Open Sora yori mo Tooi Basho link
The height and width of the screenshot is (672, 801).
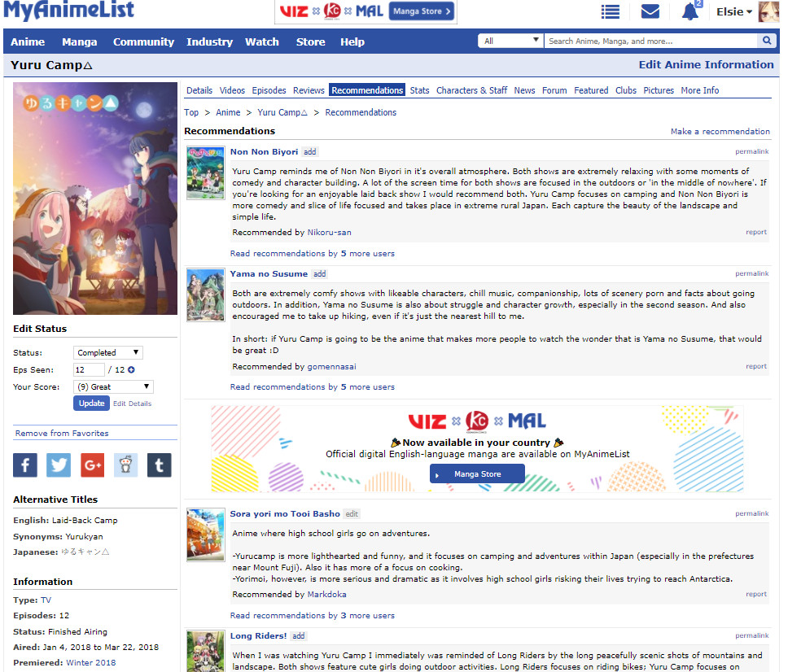[x=285, y=513]
